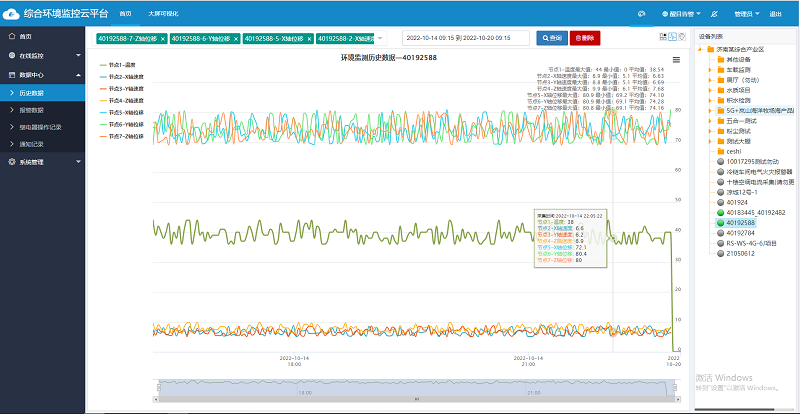800x414 pixels.
Task: Select device RS-WS-4G-6 in tree
Action: pyautogui.click(x=751, y=243)
